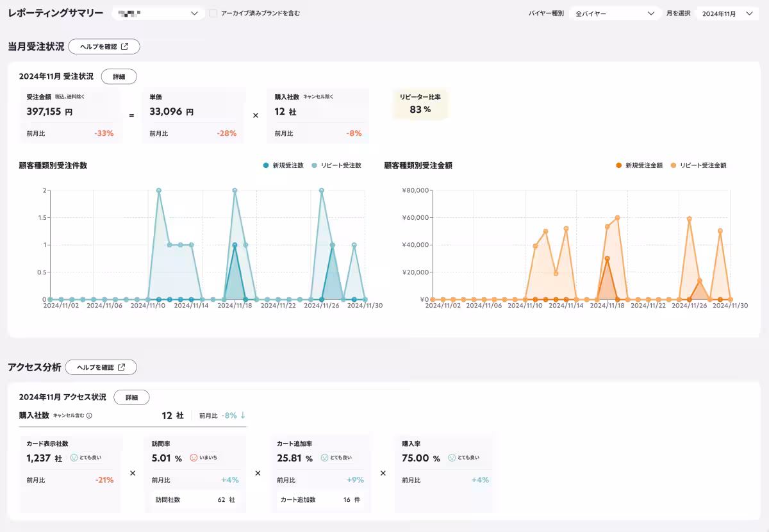Click external-link icon in 当月受注状況 help button

point(125,46)
